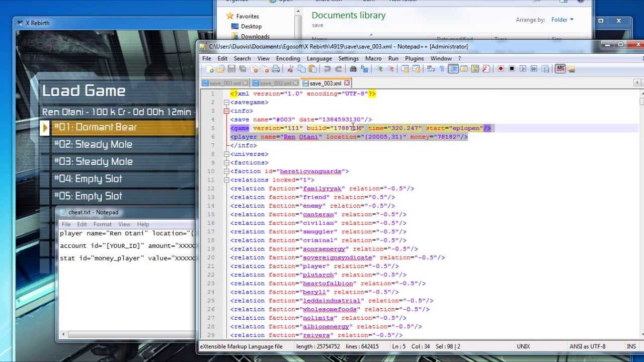Viewport: 644px width, 362px height.
Task: Open the Language menu
Action: (x=319, y=58)
